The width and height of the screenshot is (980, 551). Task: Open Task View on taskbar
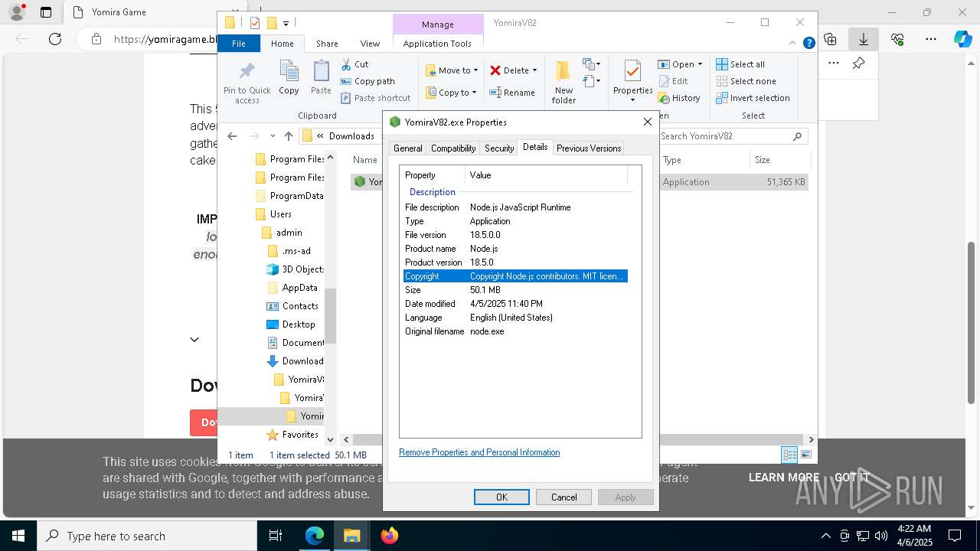(x=276, y=536)
